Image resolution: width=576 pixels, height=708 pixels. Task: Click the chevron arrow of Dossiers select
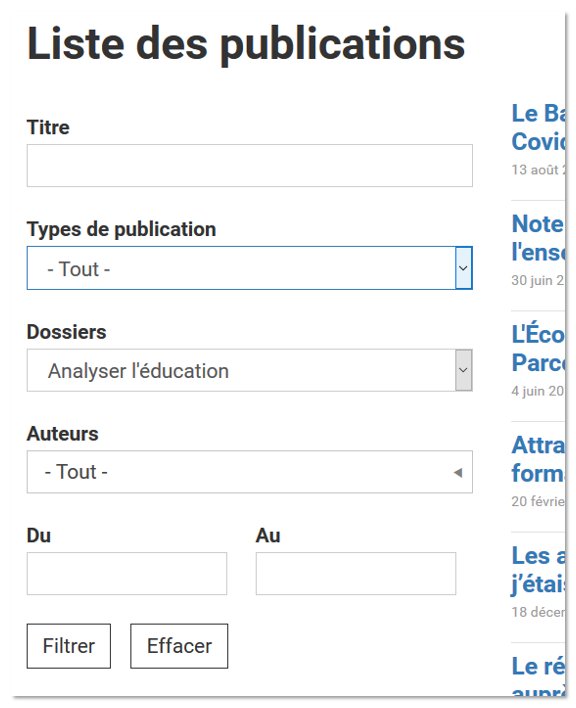tap(464, 370)
